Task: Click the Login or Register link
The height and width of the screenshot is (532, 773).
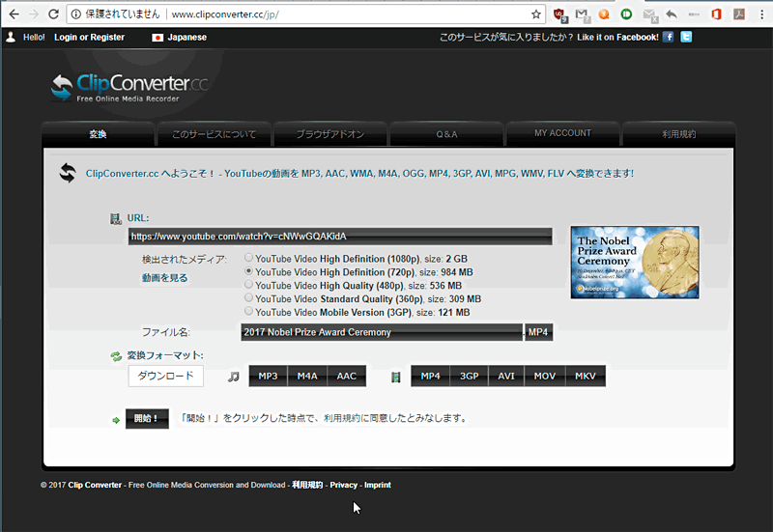Action: 89,38
